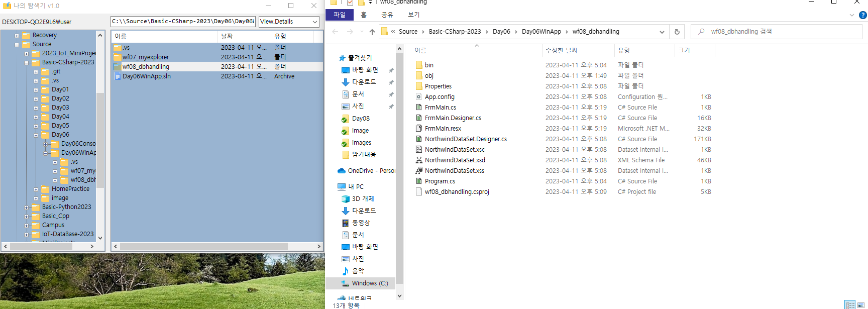Image resolution: width=868 pixels, height=309 pixels.
Task: Open the 공유 ribbon tab
Action: point(387,15)
